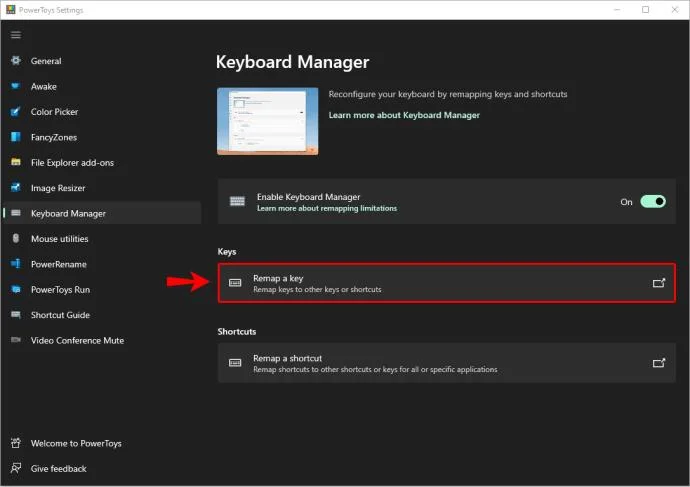Screen dimensions: 690x487
Task: Select the Color Picker icon
Action: [16, 111]
